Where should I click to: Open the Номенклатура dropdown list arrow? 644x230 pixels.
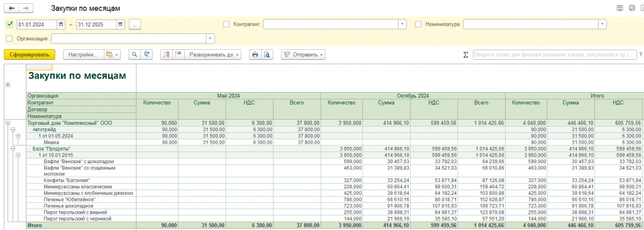pyautogui.click(x=602, y=25)
